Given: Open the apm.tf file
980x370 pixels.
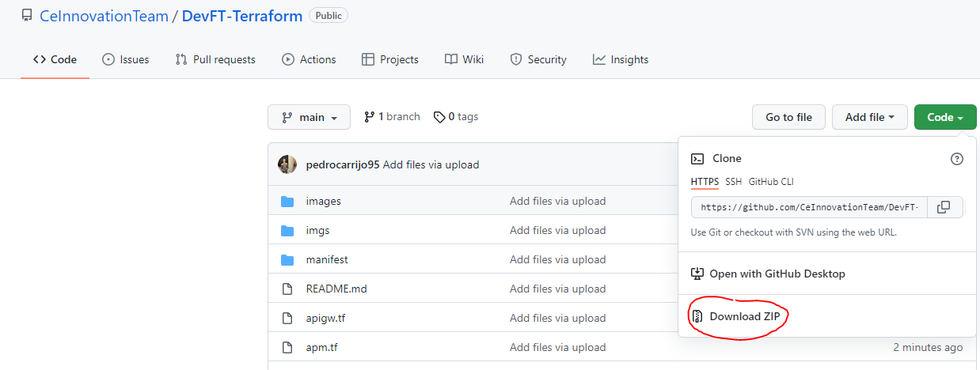Looking at the screenshot, I should pyautogui.click(x=322, y=348).
